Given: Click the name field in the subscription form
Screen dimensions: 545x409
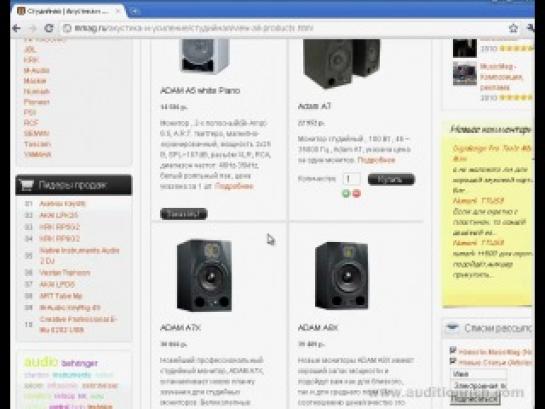Looking at the screenshot, I should [x=479, y=374].
